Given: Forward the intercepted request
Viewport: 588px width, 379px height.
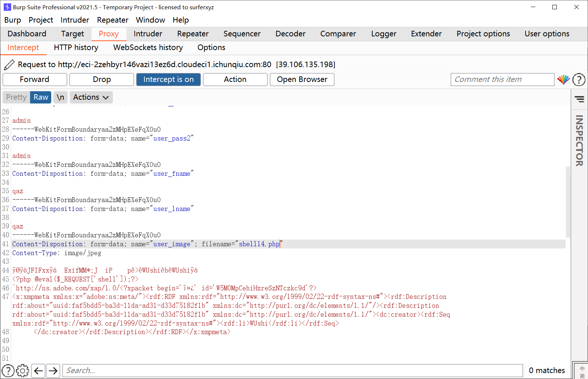Looking at the screenshot, I should pos(35,79).
